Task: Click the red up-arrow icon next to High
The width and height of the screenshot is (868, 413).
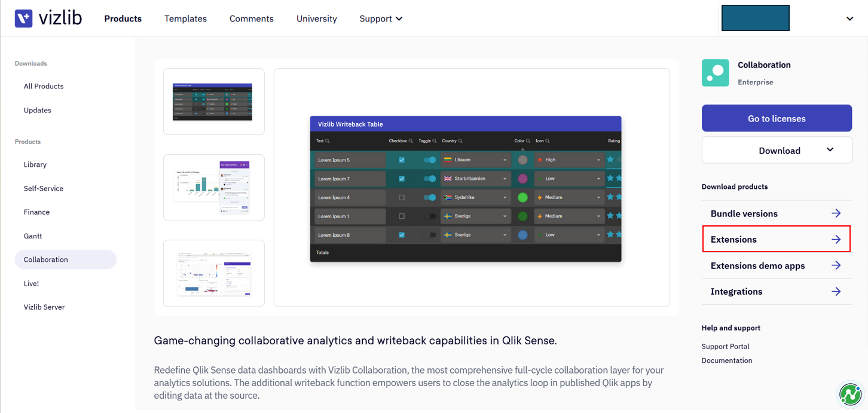Action: point(540,160)
